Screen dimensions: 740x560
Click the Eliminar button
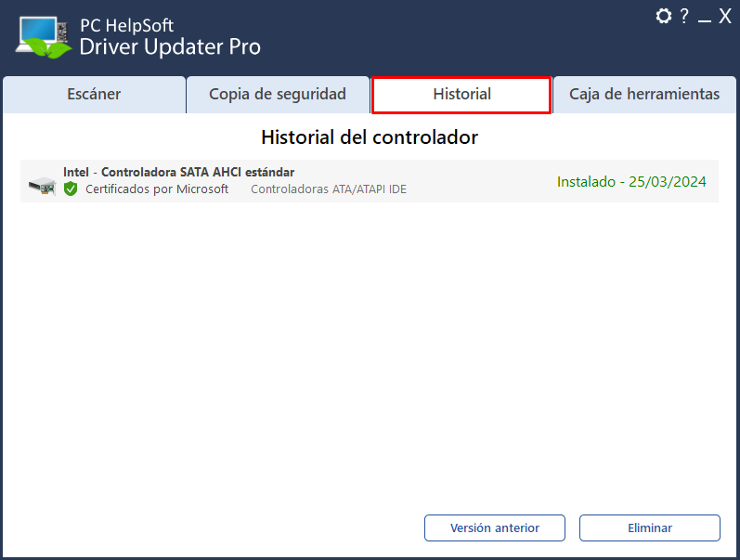coord(650,527)
